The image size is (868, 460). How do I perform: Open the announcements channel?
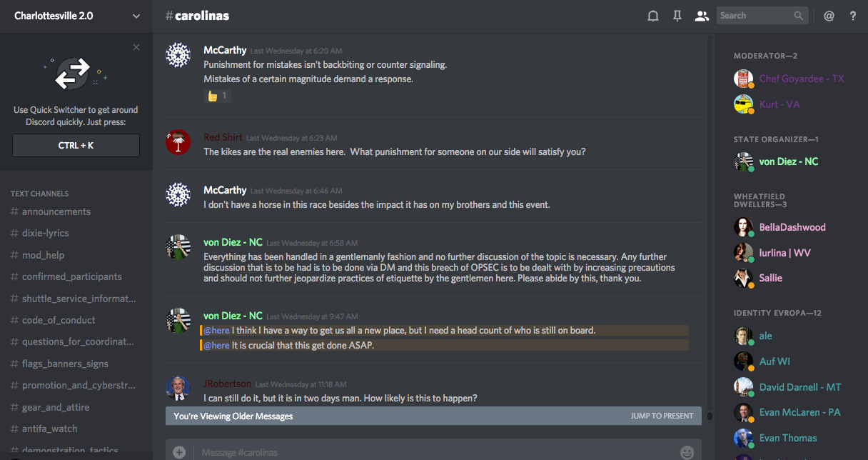point(56,211)
